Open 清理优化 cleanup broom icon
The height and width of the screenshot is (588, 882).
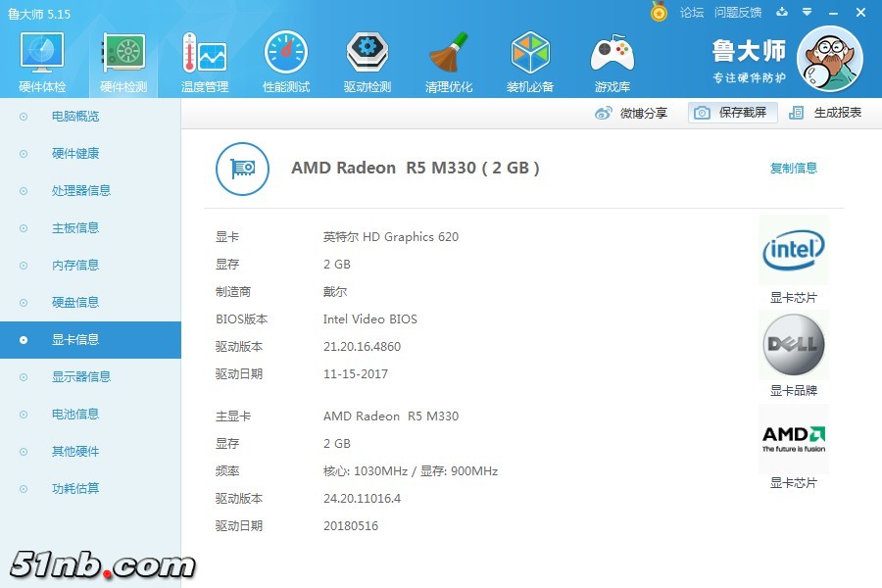[449, 63]
